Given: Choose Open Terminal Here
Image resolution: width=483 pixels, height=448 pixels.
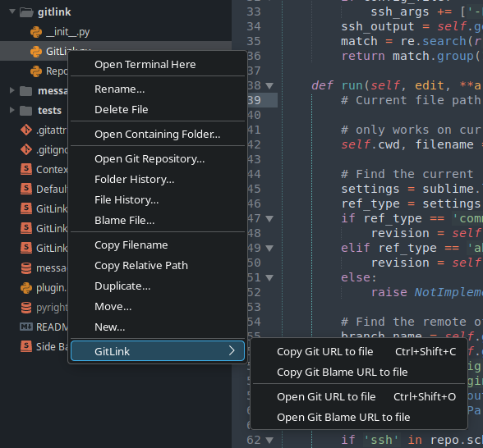Looking at the screenshot, I should click(x=158, y=65).
